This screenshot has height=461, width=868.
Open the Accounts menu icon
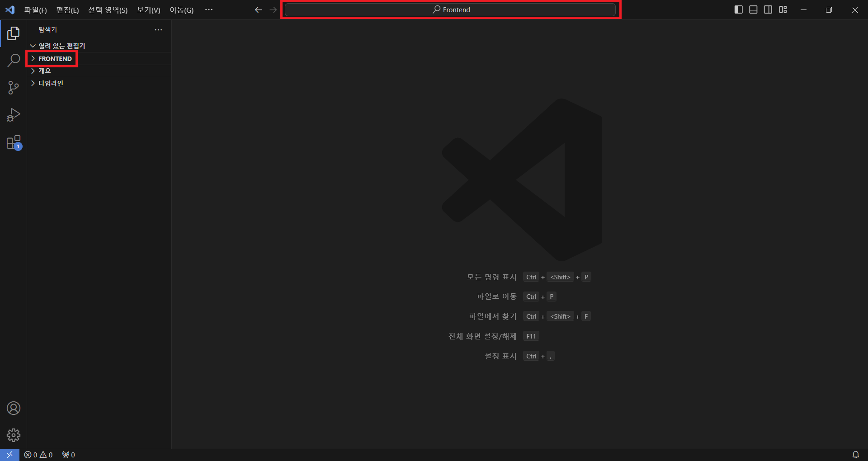point(14,408)
